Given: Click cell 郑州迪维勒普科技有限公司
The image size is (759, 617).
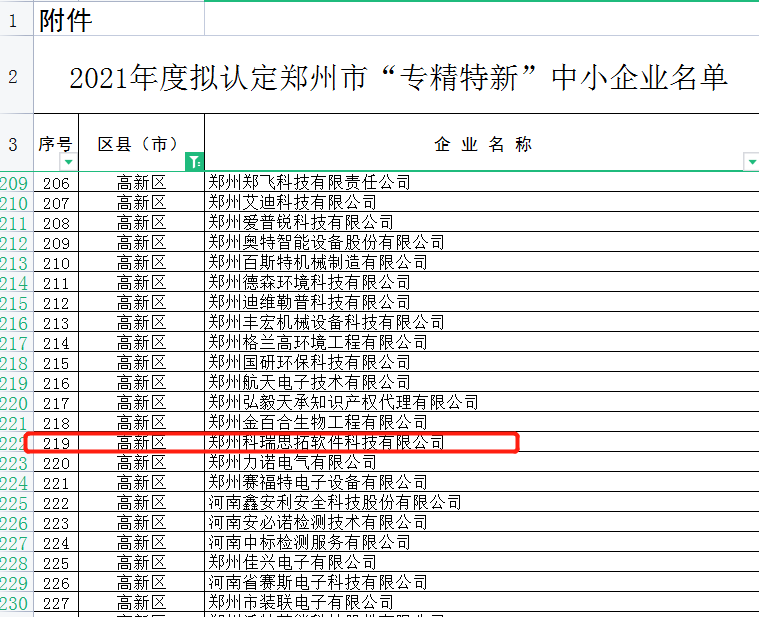Looking at the screenshot, I should tap(482, 302).
